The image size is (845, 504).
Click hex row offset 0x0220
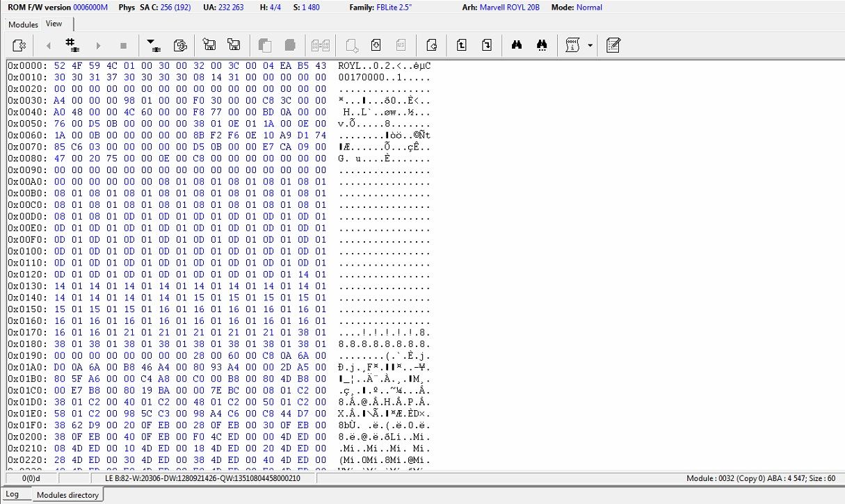[x=28, y=460]
